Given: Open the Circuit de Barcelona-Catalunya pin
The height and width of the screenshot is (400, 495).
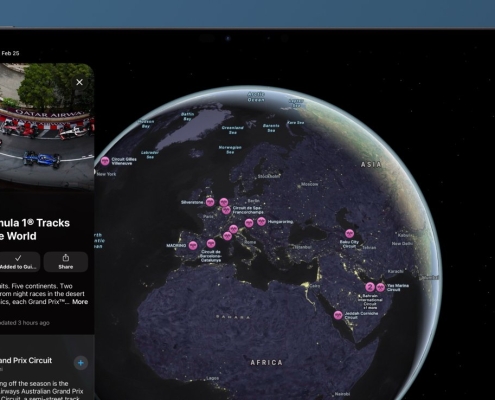Looking at the screenshot, I should pyautogui.click(x=211, y=244).
